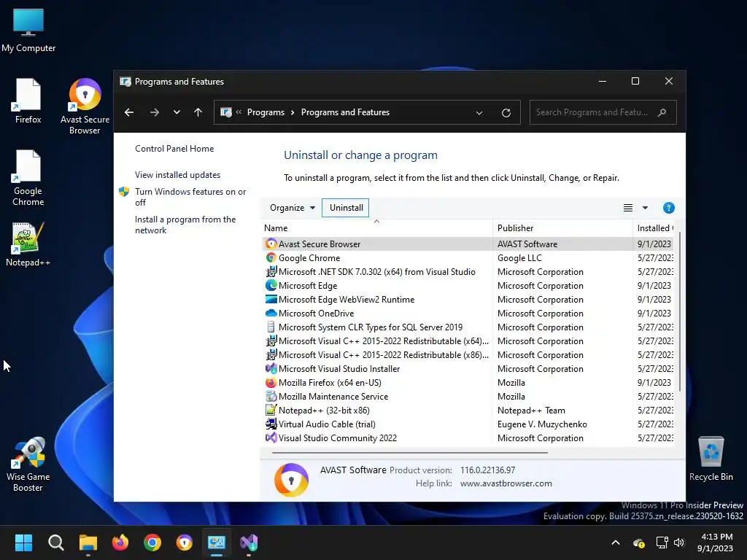The height and width of the screenshot is (560, 747).
Task: Open taskbar Search
Action: coord(55,542)
